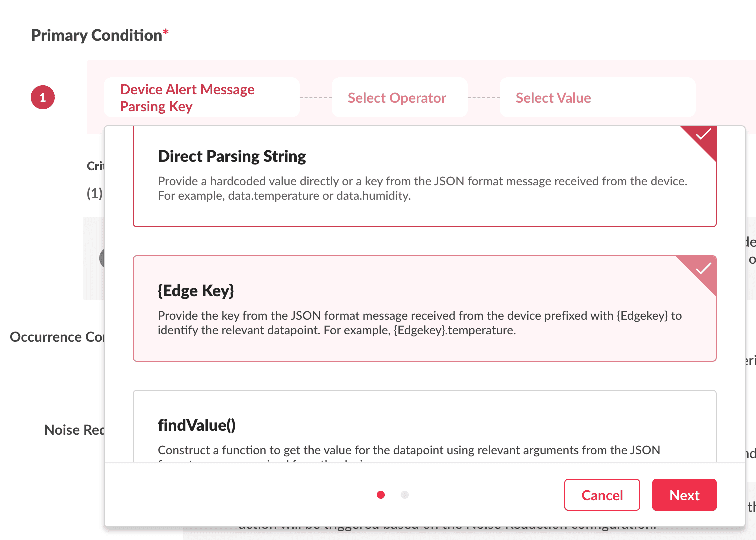Select the first red pagination dot

381,495
